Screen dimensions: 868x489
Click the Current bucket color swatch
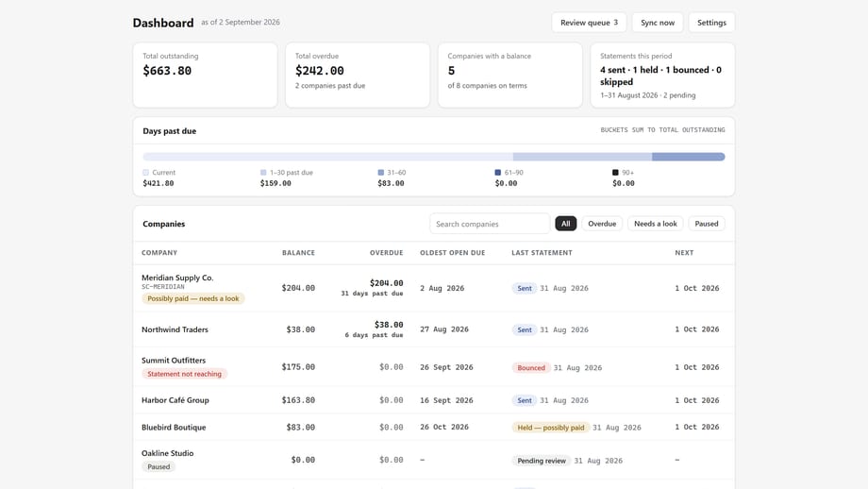[x=145, y=172]
